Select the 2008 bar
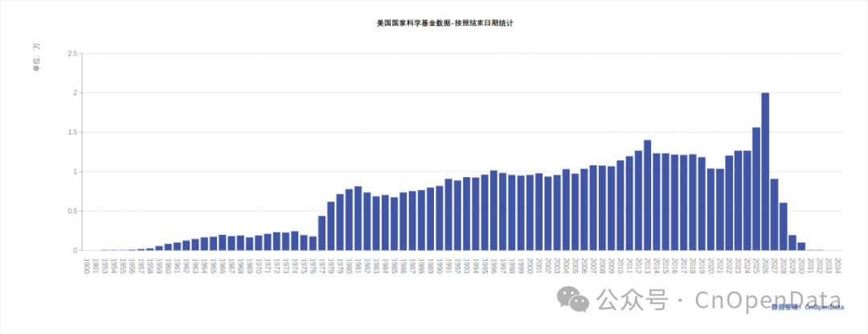The width and height of the screenshot is (868, 334). [x=602, y=208]
